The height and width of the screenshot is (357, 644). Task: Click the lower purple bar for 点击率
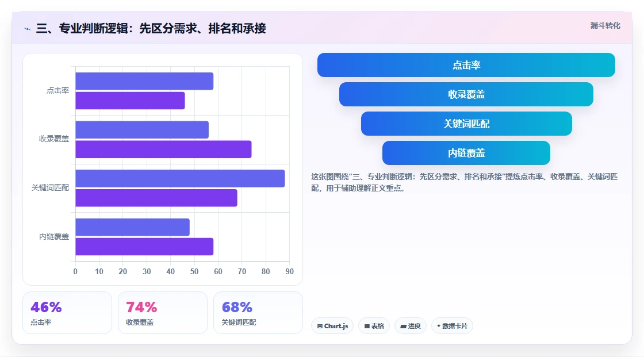[x=130, y=101]
